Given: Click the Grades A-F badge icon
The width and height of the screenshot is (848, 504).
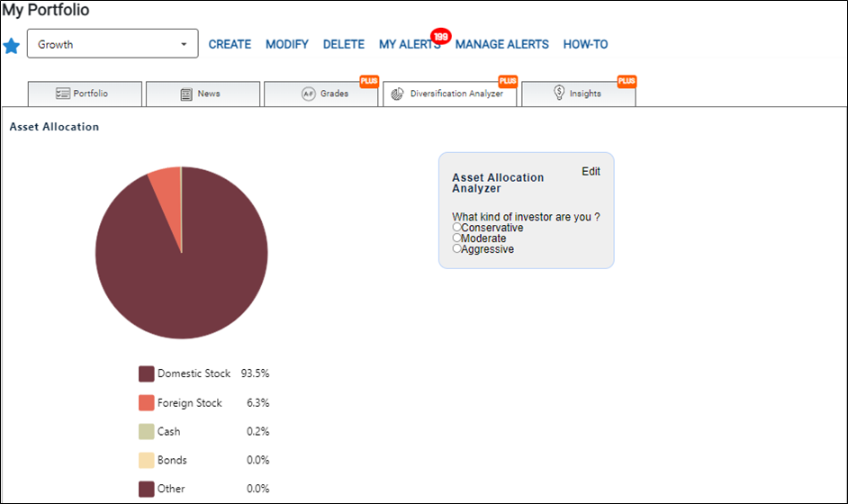Looking at the screenshot, I should tap(308, 94).
